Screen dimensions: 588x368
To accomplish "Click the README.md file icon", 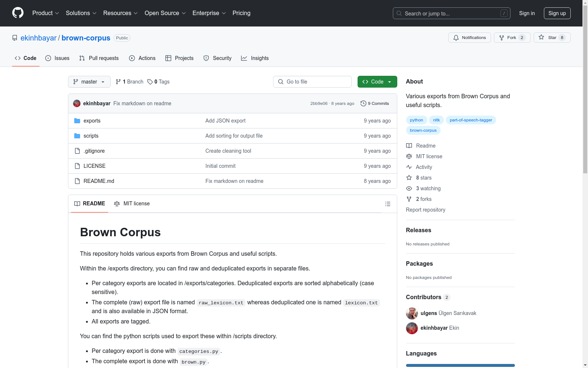I will click(x=77, y=181).
